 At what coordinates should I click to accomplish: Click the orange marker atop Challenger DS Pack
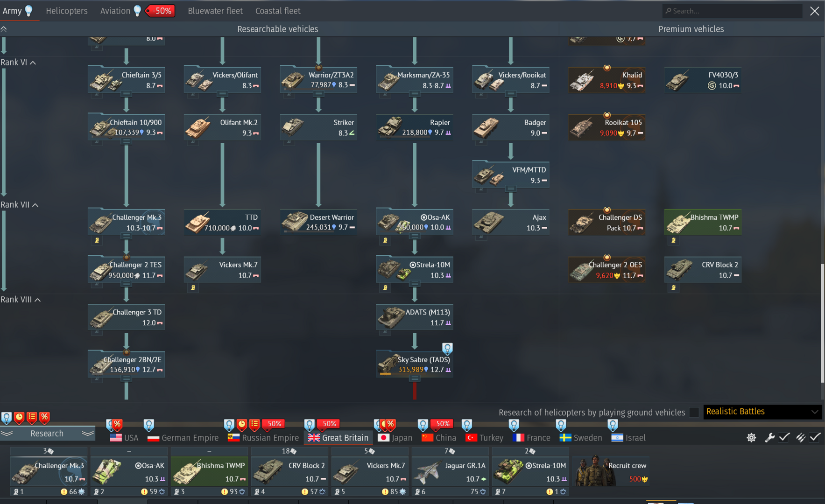607,210
